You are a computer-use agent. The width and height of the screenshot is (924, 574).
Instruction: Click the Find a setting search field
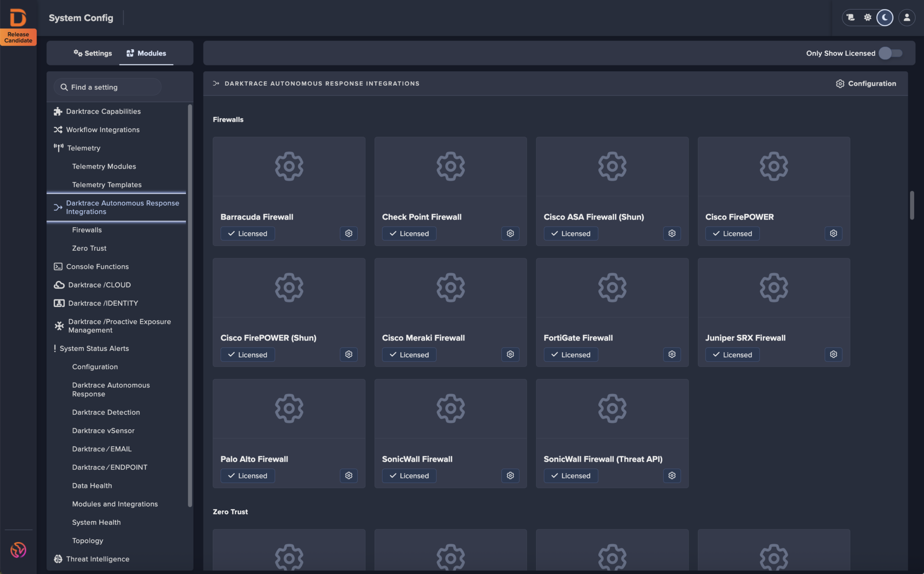click(x=107, y=87)
